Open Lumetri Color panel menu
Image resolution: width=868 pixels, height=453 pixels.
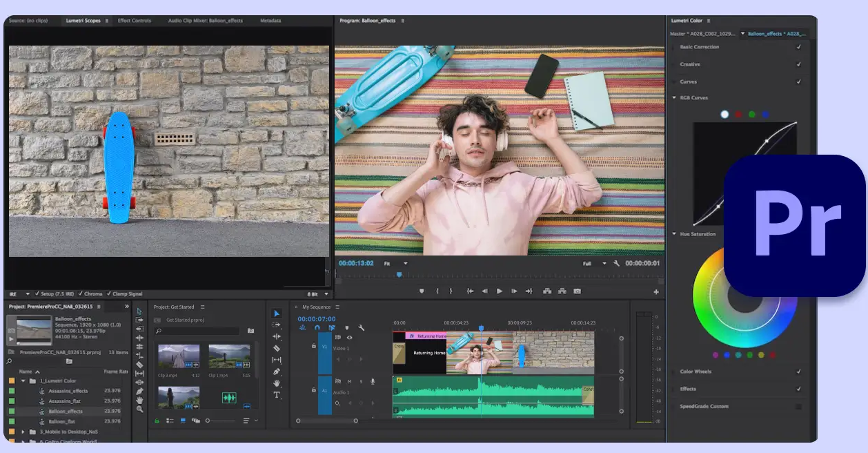pyautogui.click(x=708, y=21)
